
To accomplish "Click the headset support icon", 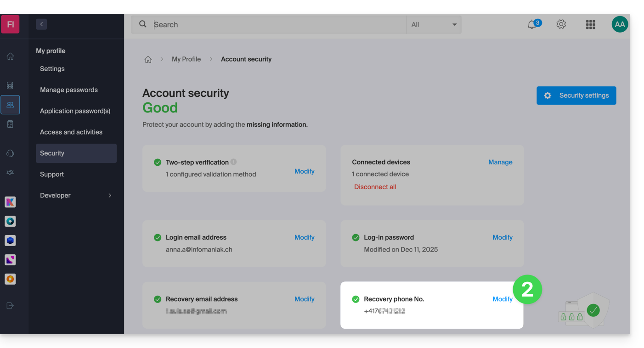I will pyautogui.click(x=10, y=153).
